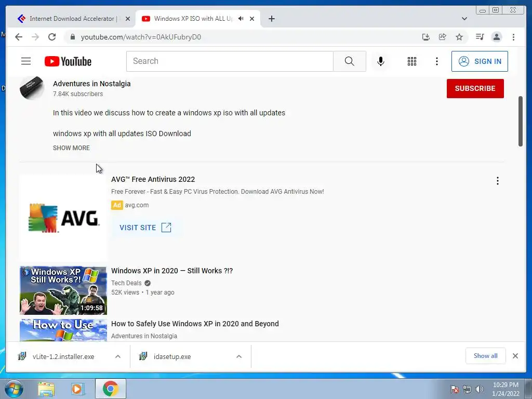
Task: Open YouTube settings three-dot menu
Action: pyautogui.click(x=436, y=61)
